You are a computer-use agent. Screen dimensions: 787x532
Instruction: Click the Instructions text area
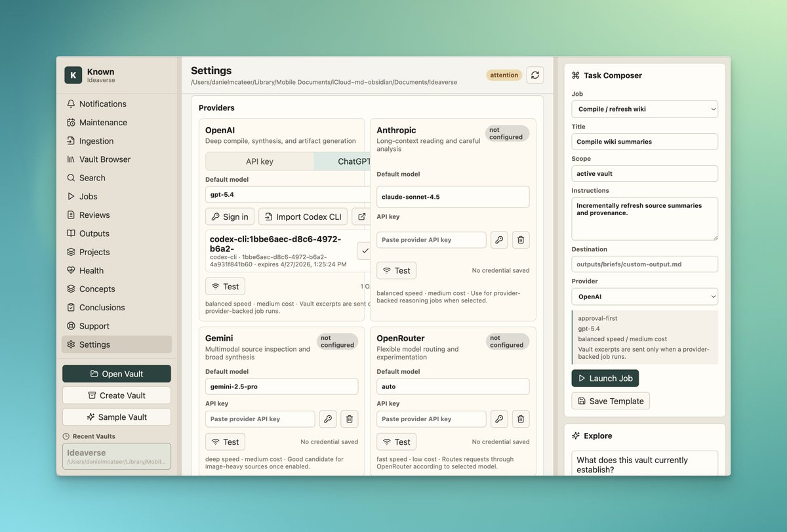click(x=645, y=218)
